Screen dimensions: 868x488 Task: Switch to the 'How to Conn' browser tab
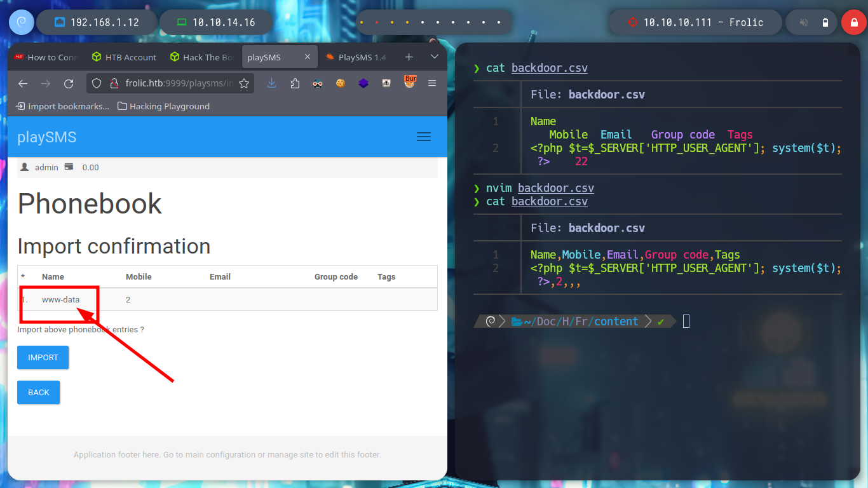(x=46, y=57)
